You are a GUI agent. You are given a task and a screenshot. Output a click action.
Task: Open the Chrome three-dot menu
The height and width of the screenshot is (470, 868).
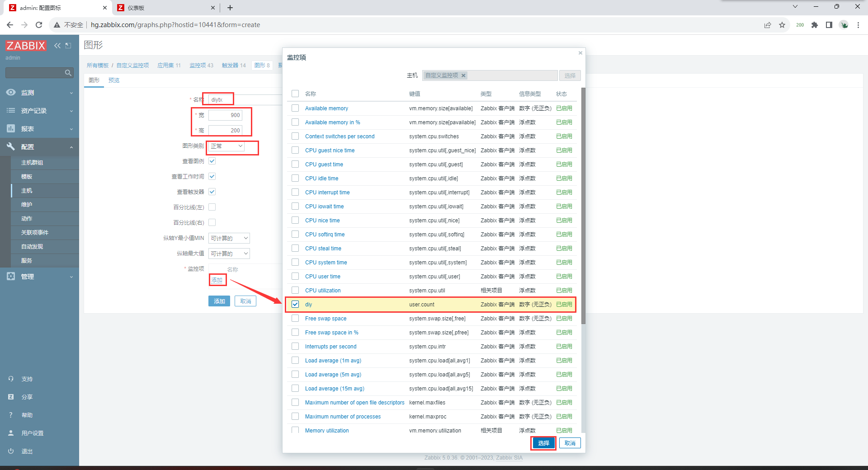[858, 25]
